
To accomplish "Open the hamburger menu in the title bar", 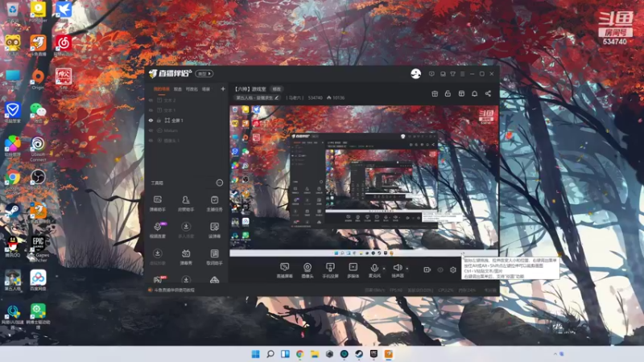I will [x=462, y=74].
